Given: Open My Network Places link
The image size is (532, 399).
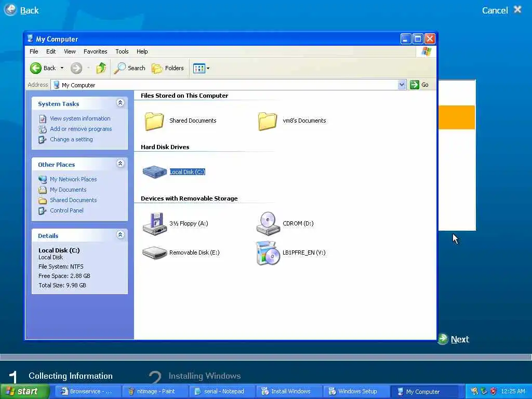Looking at the screenshot, I should (73, 179).
